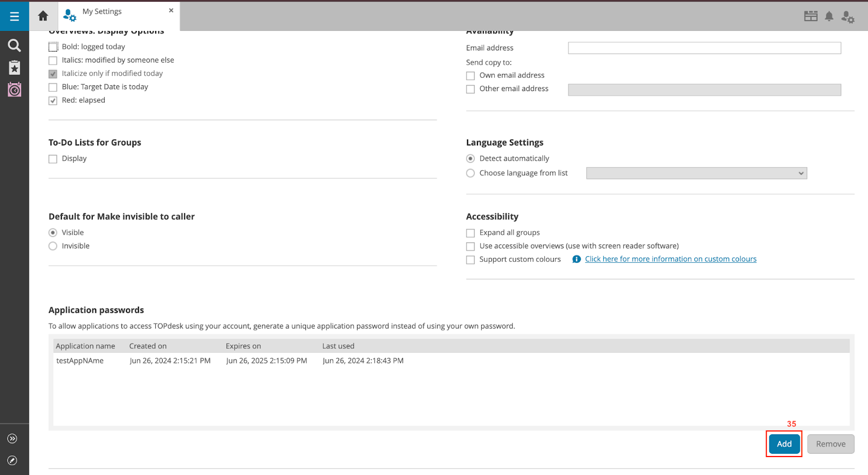Uncheck the Red: elapsed checkbox
The width and height of the screenshot is (868, 475).
53,100
